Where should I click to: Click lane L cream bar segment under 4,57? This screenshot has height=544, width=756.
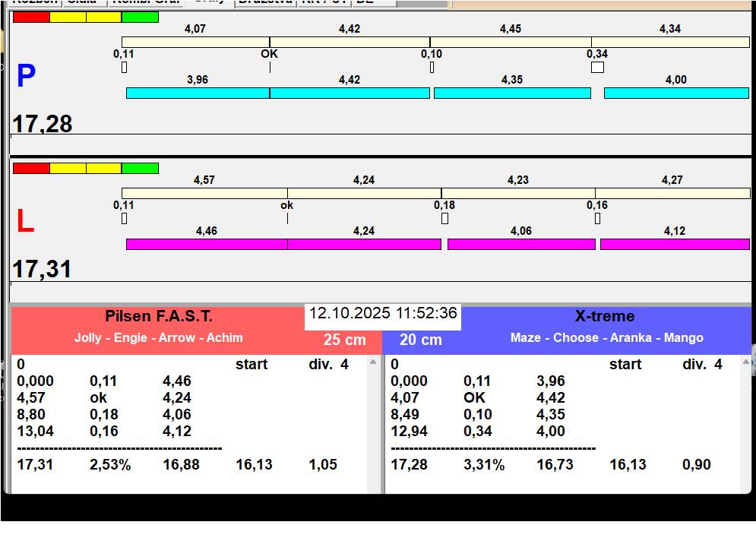tap(204, 194)
